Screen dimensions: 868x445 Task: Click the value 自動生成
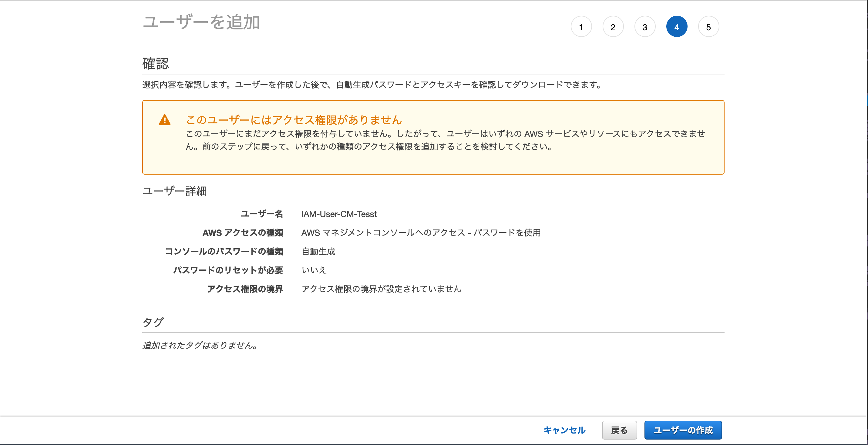pos(318,252)
